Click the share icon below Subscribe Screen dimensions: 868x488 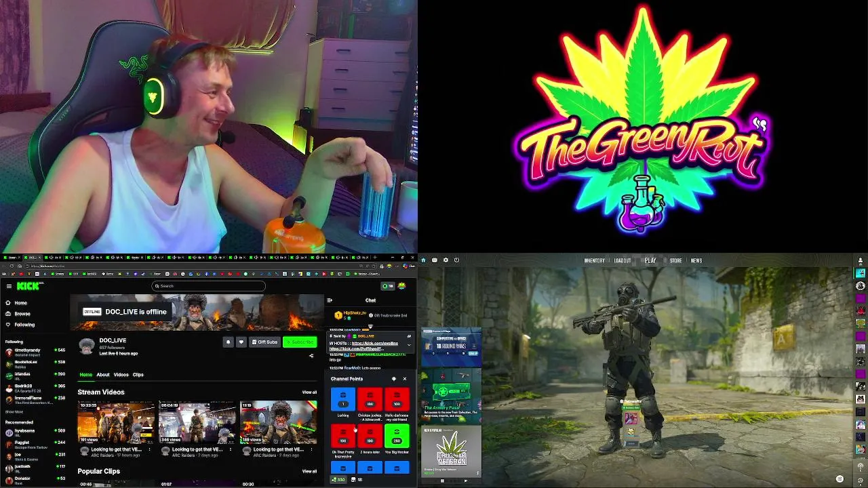click(311, 355)
